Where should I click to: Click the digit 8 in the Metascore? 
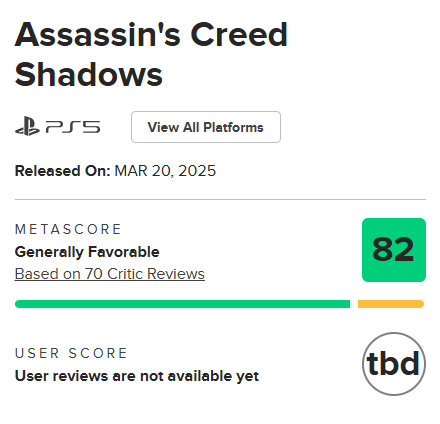pyautogui.click(x=383, y=249)
